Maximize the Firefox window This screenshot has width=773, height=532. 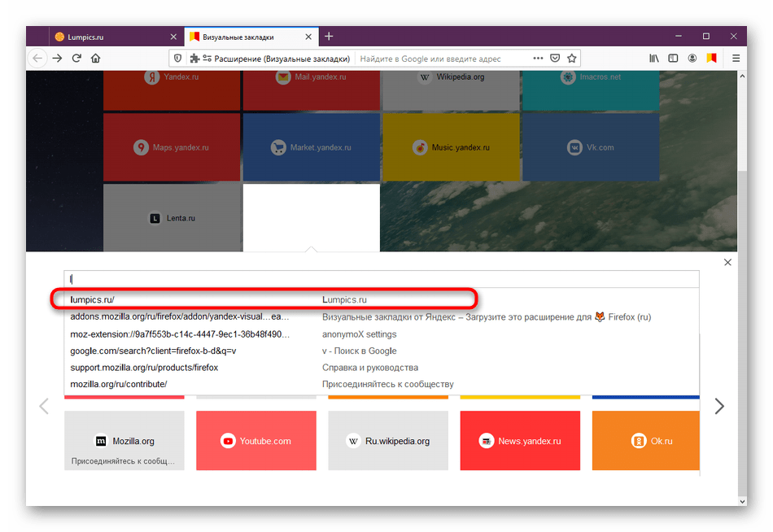(x=706, y=37)
